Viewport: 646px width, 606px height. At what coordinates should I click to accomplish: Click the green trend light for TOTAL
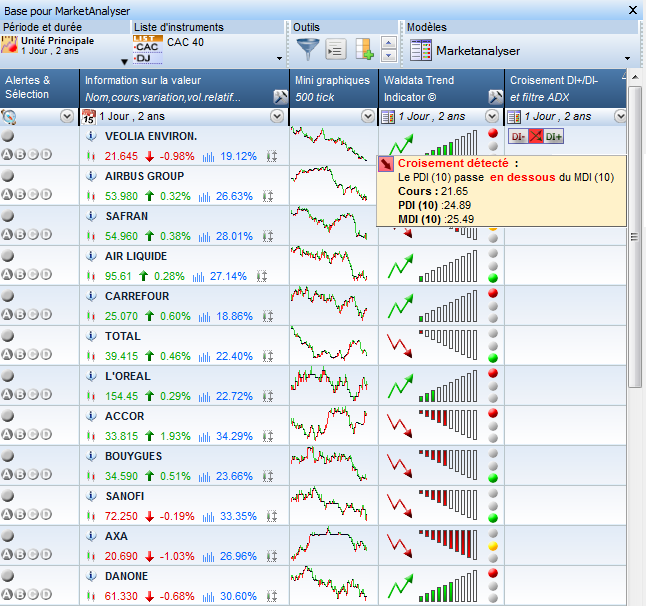click(x=493, y=358)
